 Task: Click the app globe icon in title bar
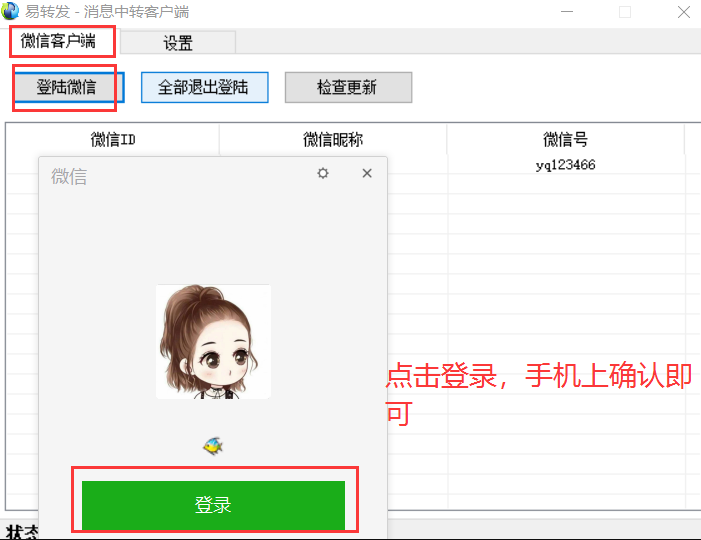click(x=10, y=11)
